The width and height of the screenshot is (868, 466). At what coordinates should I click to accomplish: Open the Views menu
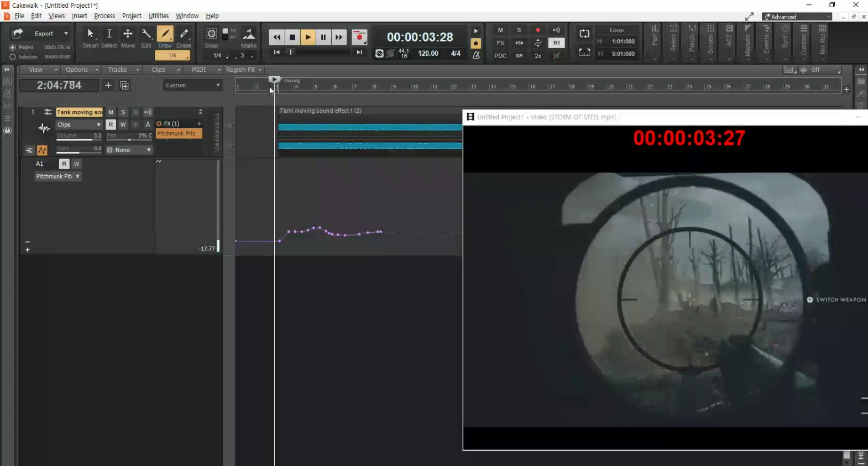click(56, 16)
